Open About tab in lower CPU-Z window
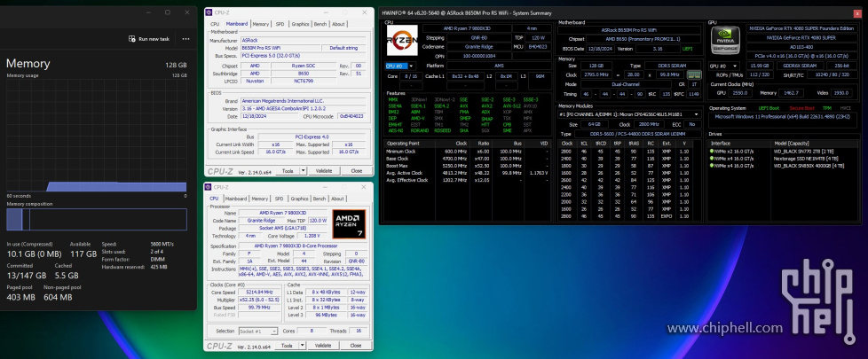Viewport: 868px width, 359px height. coord(337,199)
